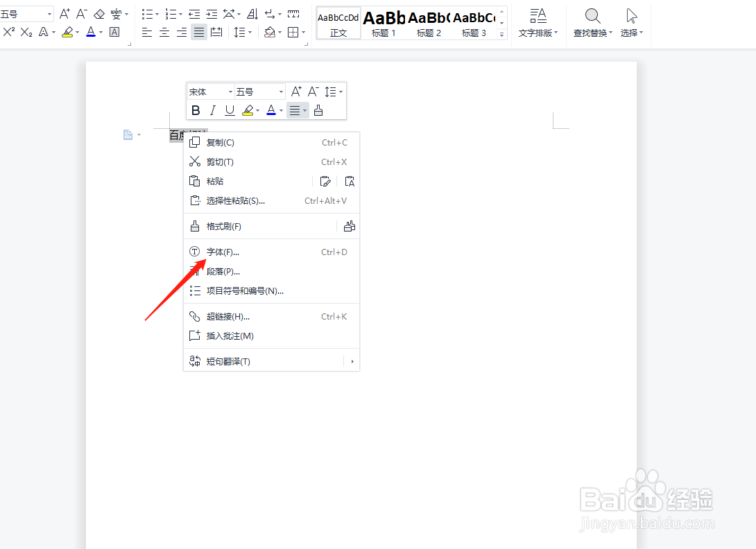Expand the borders dropdown arrow
Screen dimensions: 756x549
click(x=304, y=33)
